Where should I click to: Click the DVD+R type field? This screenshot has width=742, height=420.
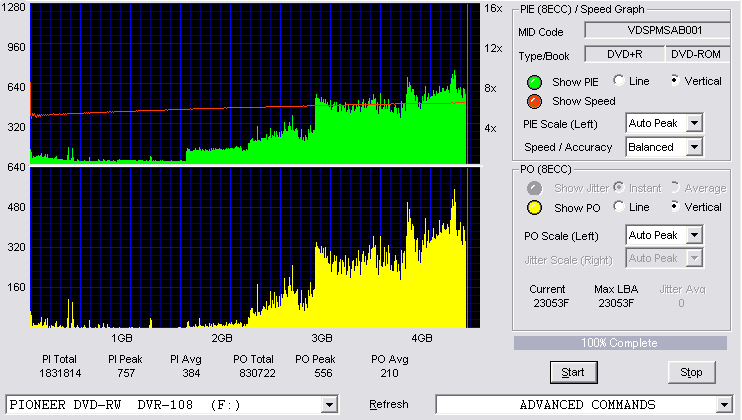point(625,54)
